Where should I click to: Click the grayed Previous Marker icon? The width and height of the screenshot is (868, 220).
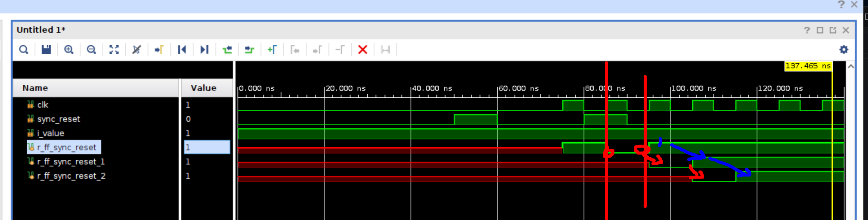pyautogui.click(x=295, y=50)
